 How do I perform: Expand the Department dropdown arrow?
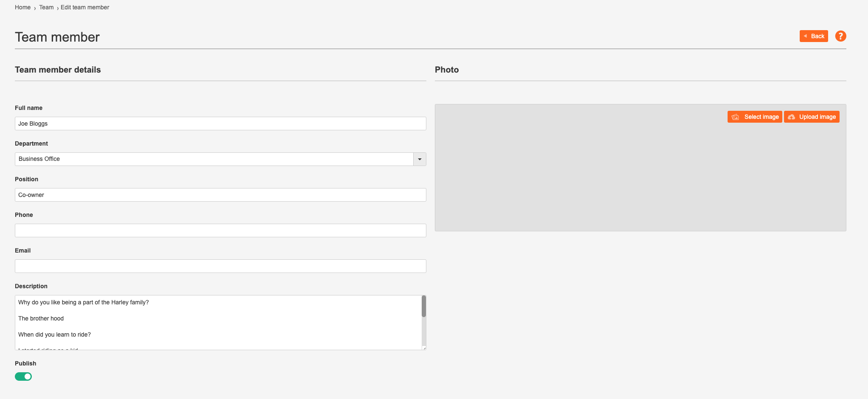click(x=420, y=159)
